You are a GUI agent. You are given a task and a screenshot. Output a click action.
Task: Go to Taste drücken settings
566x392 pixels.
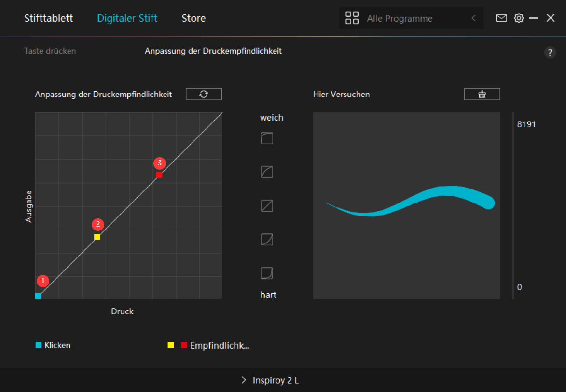(x=50, y=51)
